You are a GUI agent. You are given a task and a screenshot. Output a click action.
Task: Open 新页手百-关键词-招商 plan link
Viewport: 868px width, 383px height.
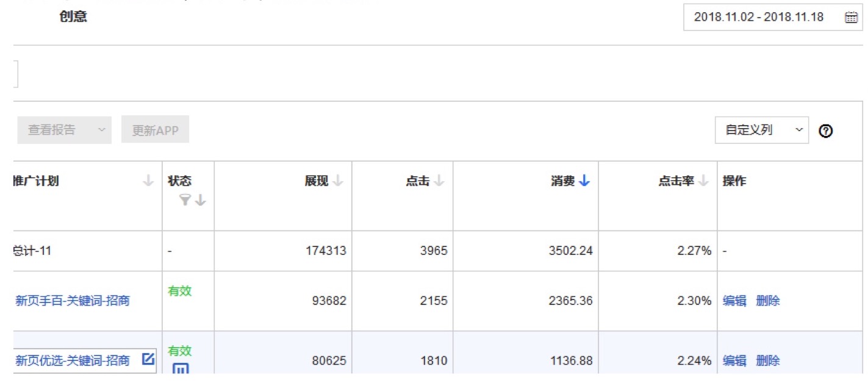[x=73, y=301]
